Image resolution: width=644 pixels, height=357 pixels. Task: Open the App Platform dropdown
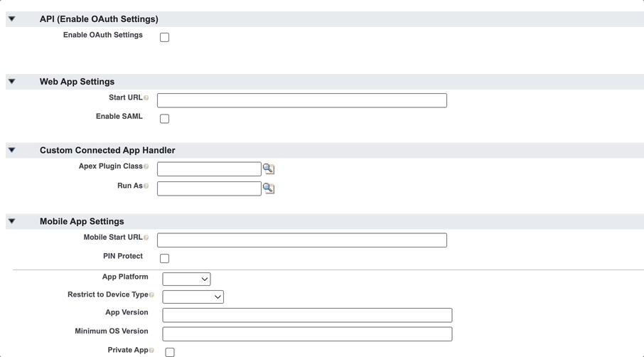(186, 279)
